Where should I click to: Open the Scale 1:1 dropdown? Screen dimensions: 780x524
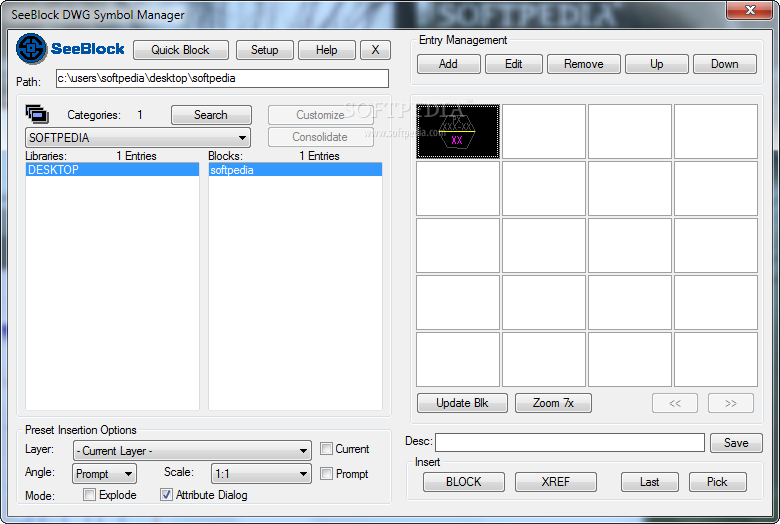[261, 474]
